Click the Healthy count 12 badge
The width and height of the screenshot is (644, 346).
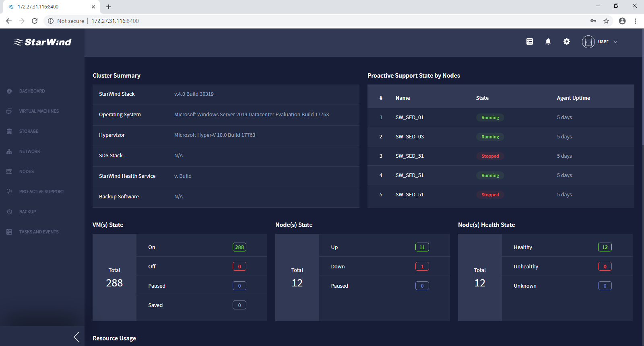[605, 247]
